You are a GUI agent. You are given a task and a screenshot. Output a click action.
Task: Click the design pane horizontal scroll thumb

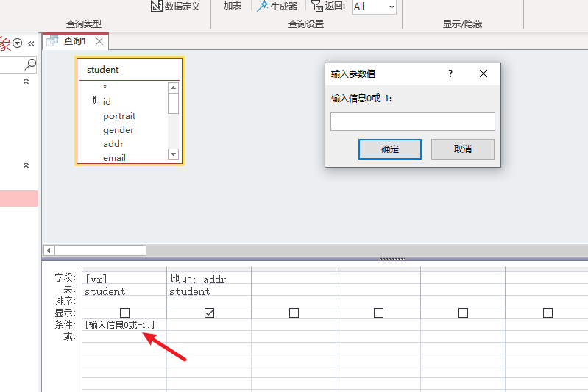(100, 250)
